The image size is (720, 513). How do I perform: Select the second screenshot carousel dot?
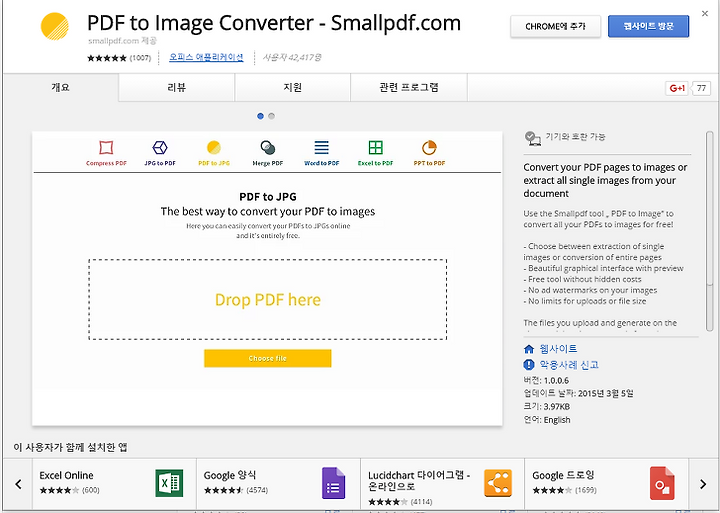[x=271, y=116]
